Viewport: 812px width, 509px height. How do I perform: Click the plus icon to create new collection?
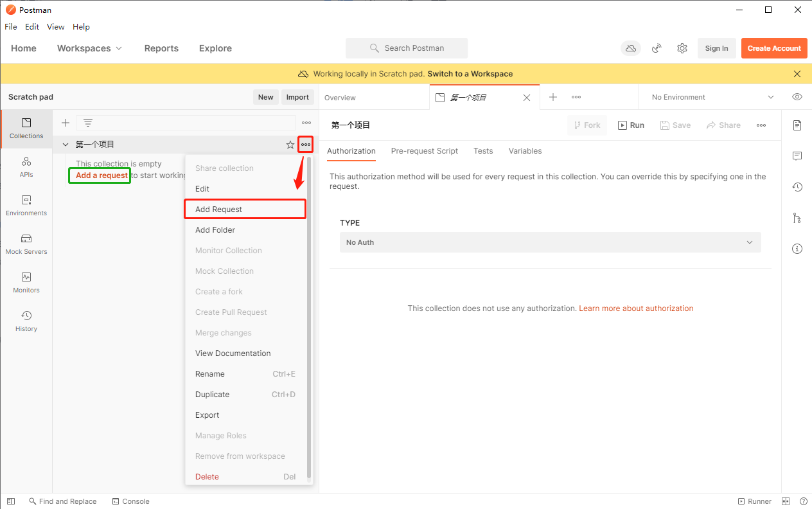point(66,123)
